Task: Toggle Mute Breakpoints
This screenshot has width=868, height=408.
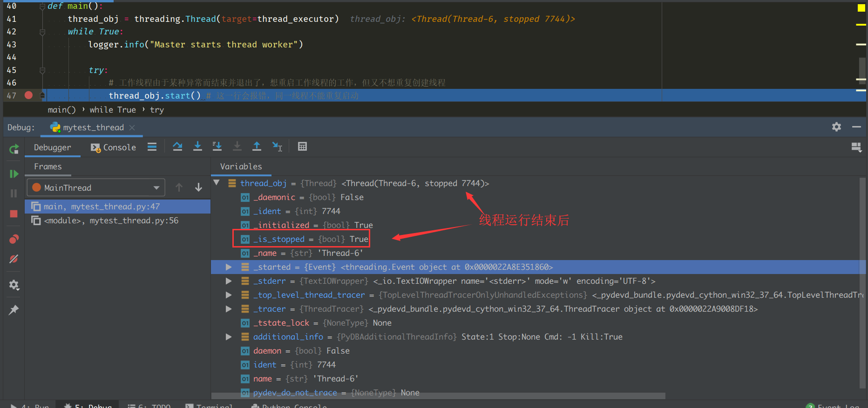Action: click(x=14, y=259)
